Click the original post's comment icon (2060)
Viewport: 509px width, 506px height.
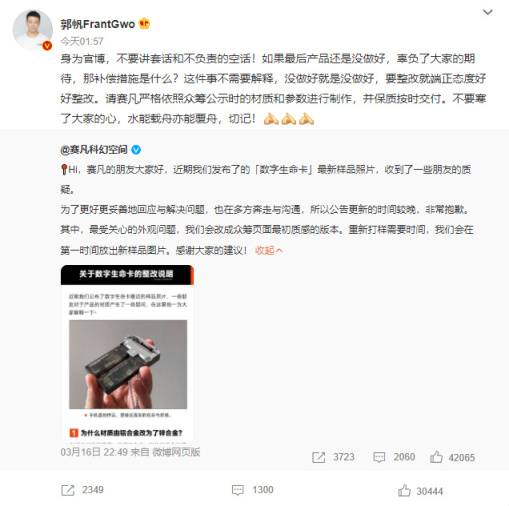379,457
